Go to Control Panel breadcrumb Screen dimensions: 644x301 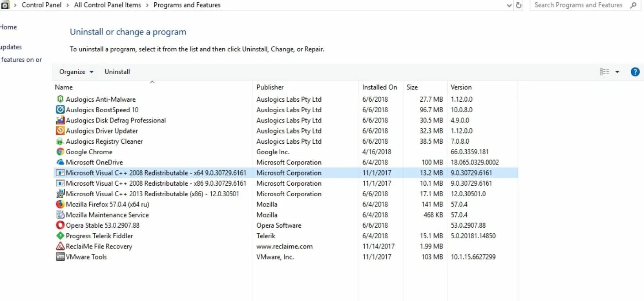tap(42, 5)
